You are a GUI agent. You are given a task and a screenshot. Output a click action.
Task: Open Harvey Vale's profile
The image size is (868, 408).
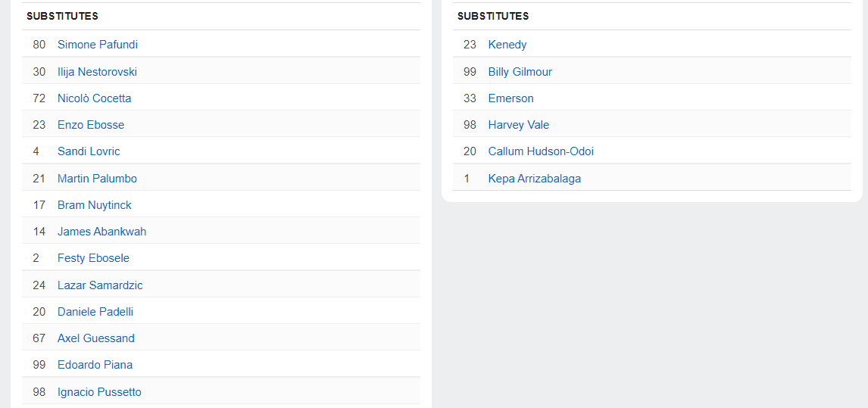click(518, 125)
